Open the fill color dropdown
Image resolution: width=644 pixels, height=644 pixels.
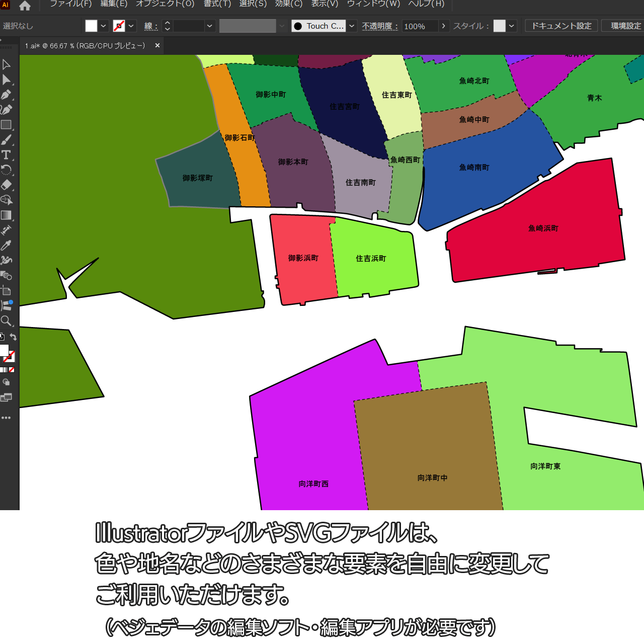(x=104, y=26)
